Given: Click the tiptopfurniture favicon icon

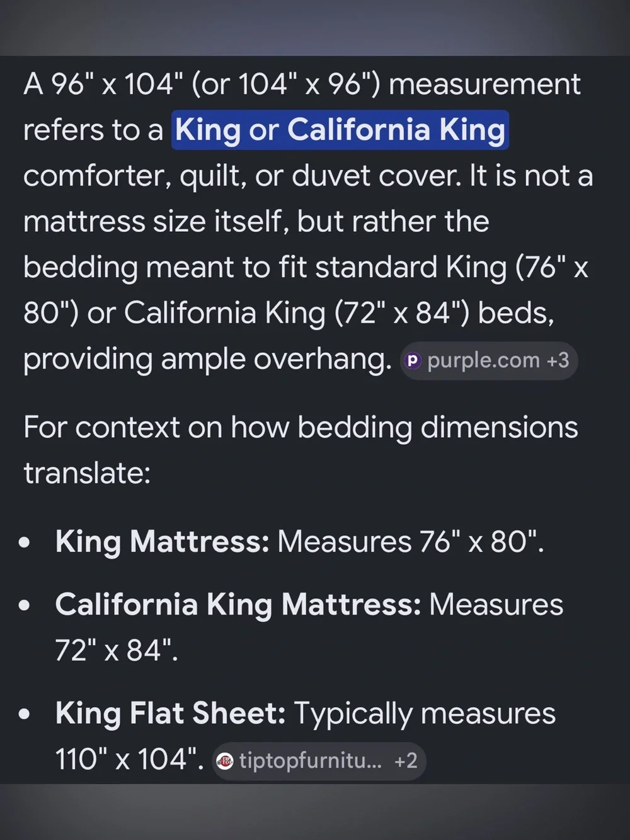Looking at the screenshot, I should [225, 761].
